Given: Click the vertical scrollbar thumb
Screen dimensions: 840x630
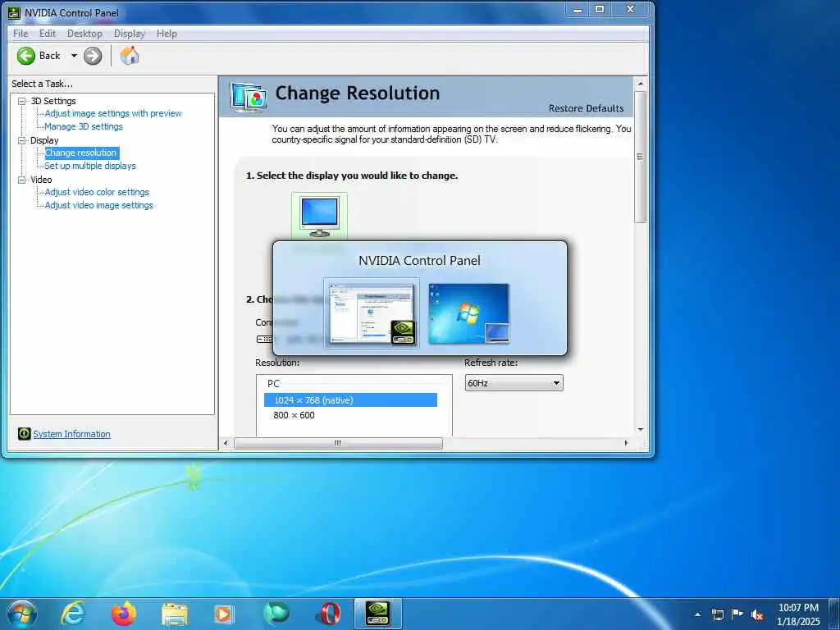Looking at the screenshot, I should 640,157.
